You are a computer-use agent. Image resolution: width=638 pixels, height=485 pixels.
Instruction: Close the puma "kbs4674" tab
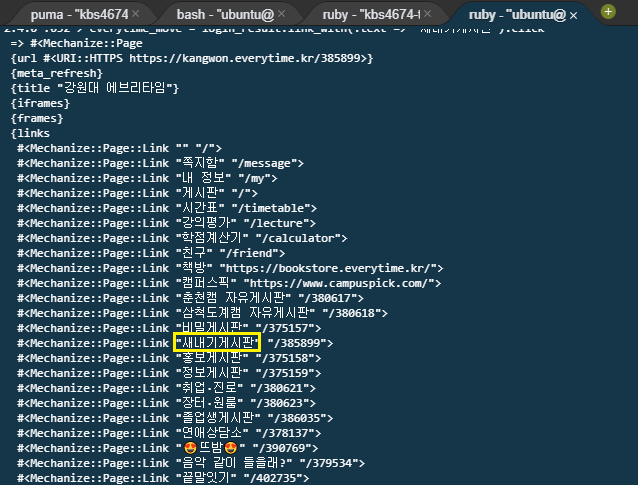point(136,14)
